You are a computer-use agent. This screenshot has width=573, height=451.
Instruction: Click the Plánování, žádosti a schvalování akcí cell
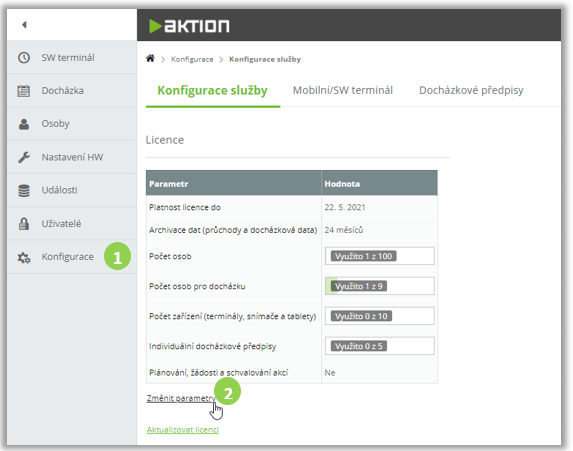(234, 372)
